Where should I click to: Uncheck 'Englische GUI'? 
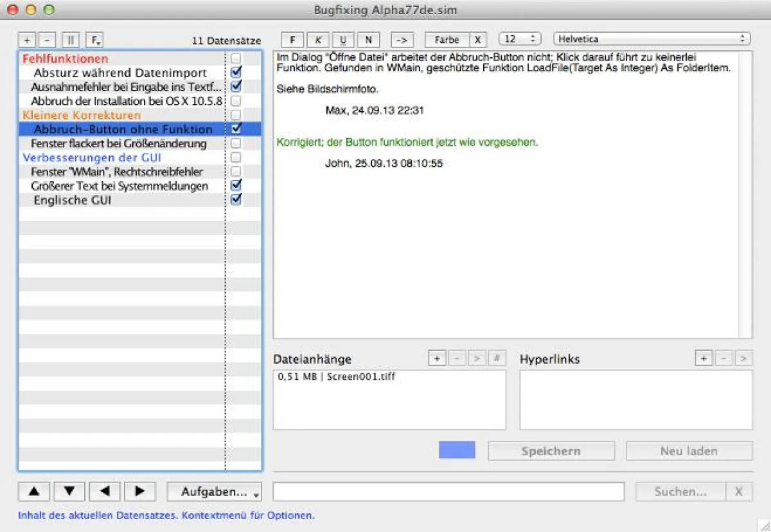pos(236,199)
